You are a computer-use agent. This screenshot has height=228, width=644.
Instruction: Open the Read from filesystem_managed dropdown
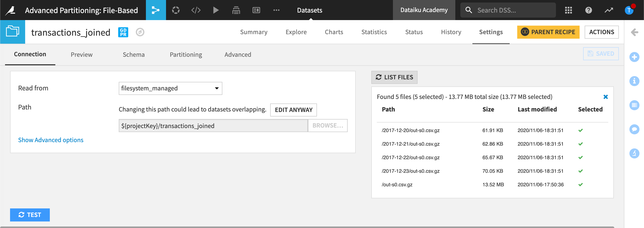pyautogui.click(x=170, y=88)
